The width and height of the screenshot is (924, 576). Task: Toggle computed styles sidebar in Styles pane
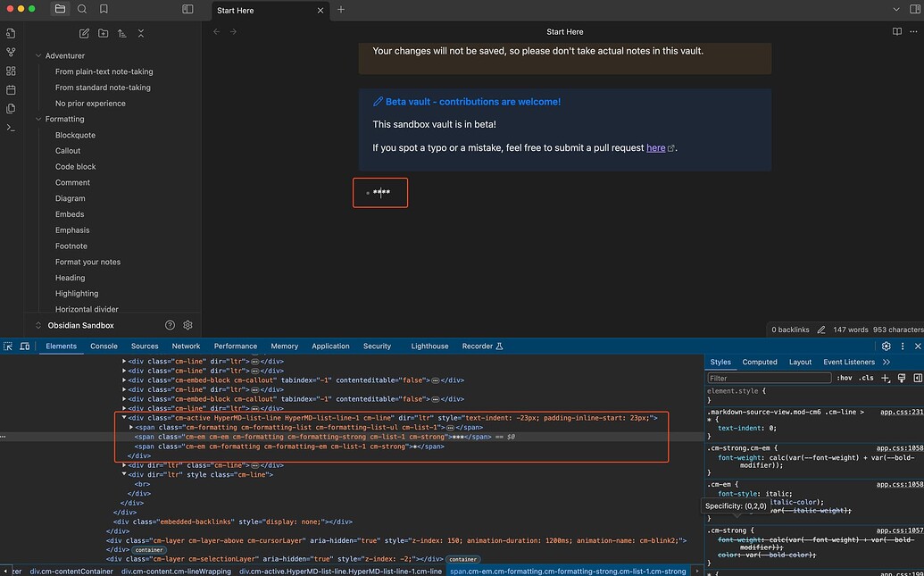918,378
